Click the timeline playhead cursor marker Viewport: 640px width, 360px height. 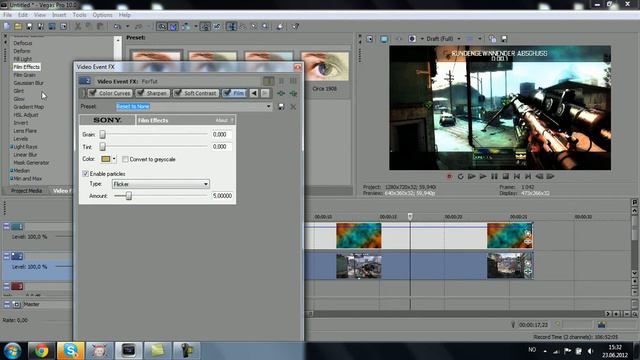coord(410,216)
